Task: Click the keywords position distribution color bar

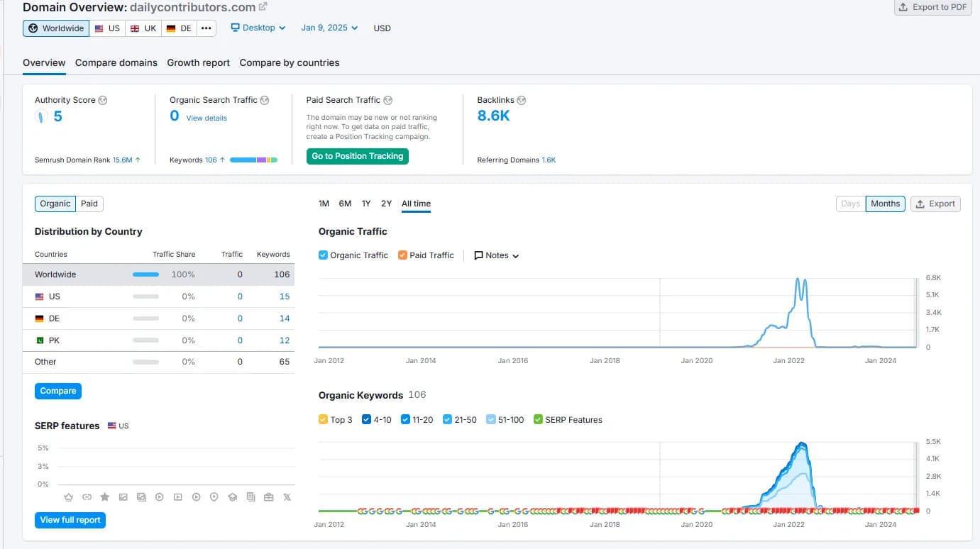Action: pyautogui.click(x=253, y=160)
